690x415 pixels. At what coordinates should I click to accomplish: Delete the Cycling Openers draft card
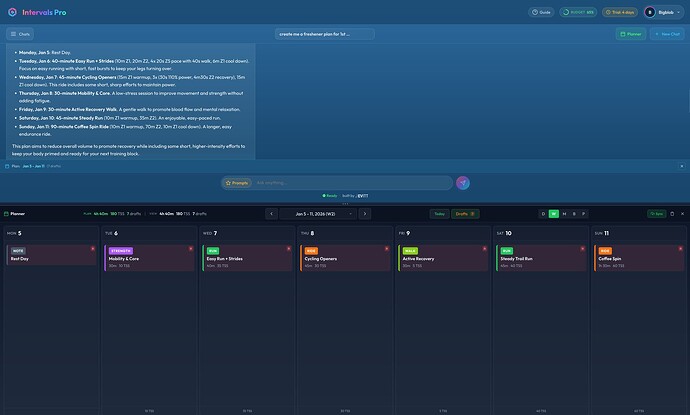coord(387,249)
